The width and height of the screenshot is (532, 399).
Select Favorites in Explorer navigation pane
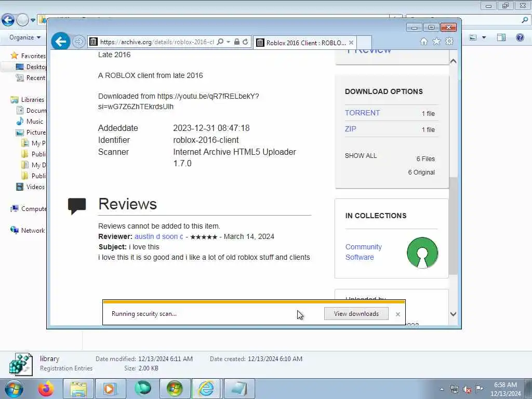pyautogui.click(x=29, y=56)
